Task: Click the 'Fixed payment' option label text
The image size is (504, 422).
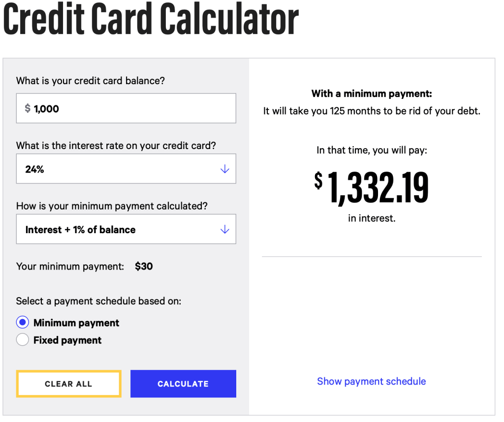Action: pos(67,340)
